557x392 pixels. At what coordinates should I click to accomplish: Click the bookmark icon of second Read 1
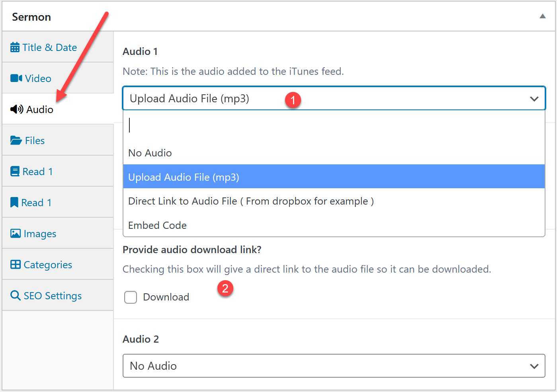[14, 203]
